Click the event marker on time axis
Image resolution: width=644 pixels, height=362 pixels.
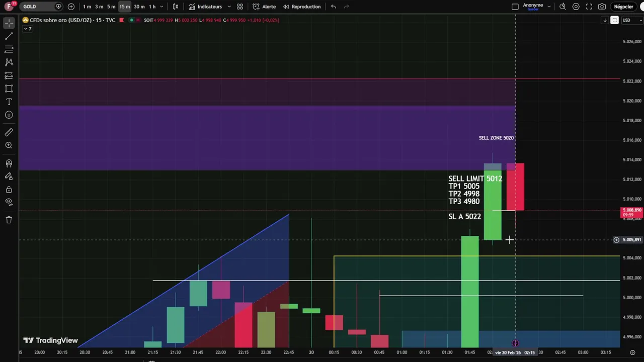(515, 343)
